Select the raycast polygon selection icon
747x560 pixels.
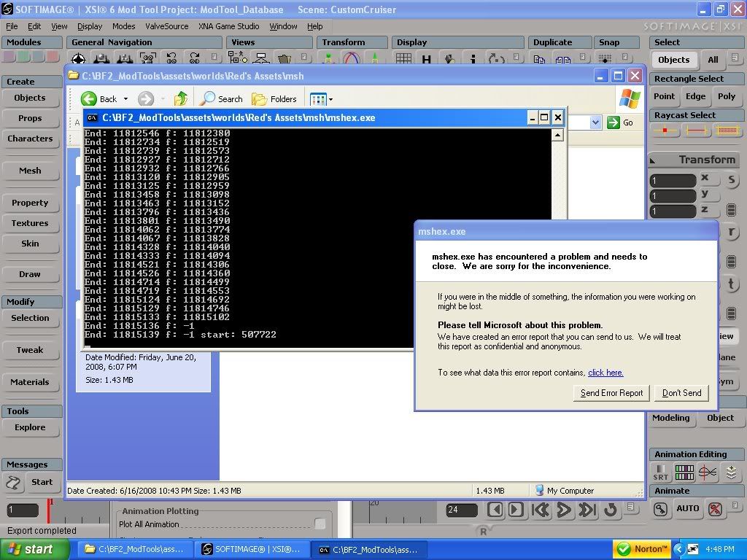point(727,130)
